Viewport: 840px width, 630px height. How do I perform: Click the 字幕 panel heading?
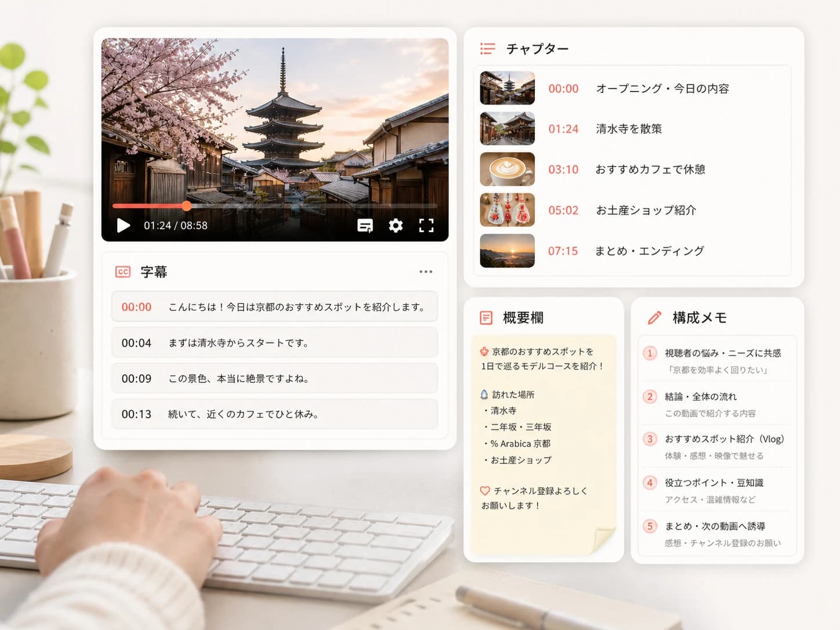click(x=154, y=271)
